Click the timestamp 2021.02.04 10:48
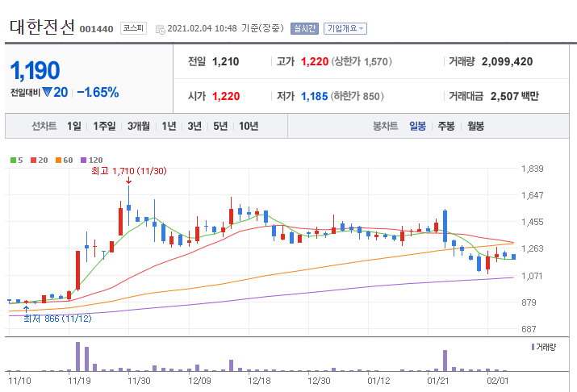This screenshot has width=577, height=392. 202,28
